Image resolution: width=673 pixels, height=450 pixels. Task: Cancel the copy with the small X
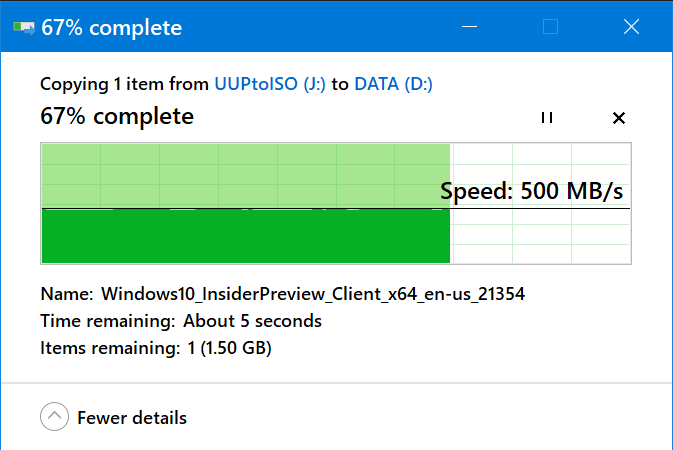[x=618, y=118]
